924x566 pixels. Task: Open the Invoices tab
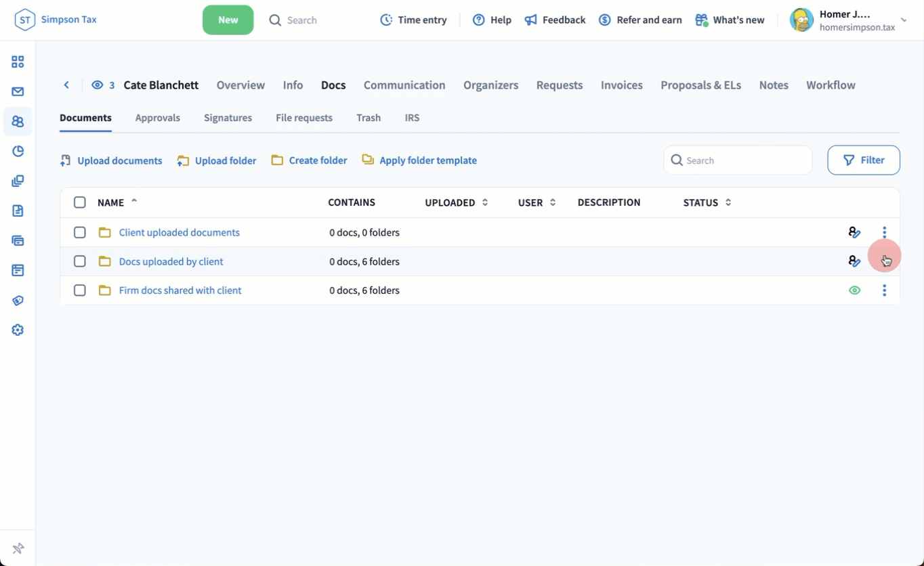coord(621,85)
